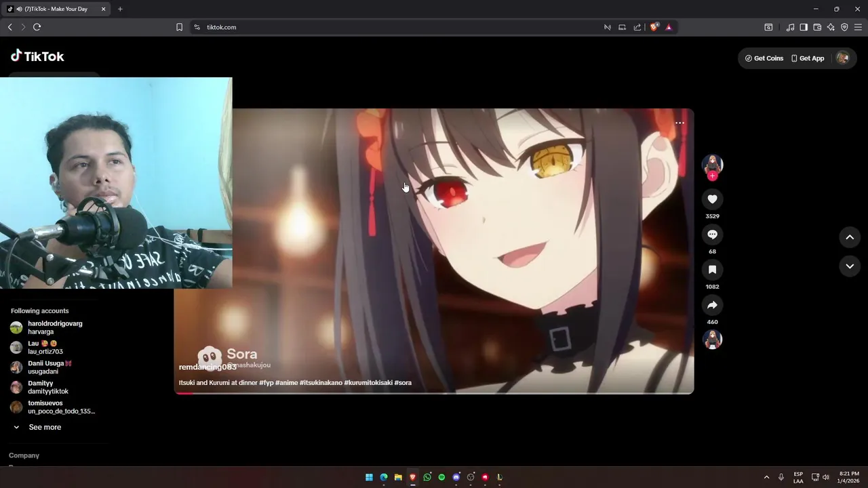Screen dimensions: 868x488
Task: Like the video with the heart icon
Action: point(712,199)
